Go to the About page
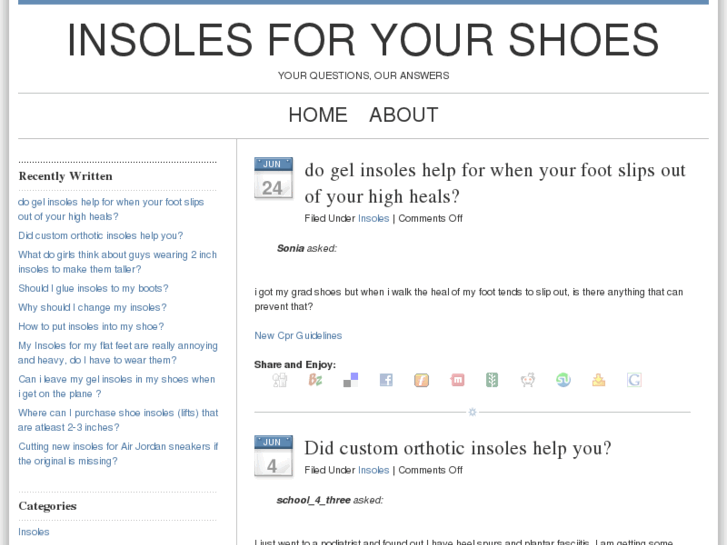This screenshot has height=545, width=727. (403, 115)
